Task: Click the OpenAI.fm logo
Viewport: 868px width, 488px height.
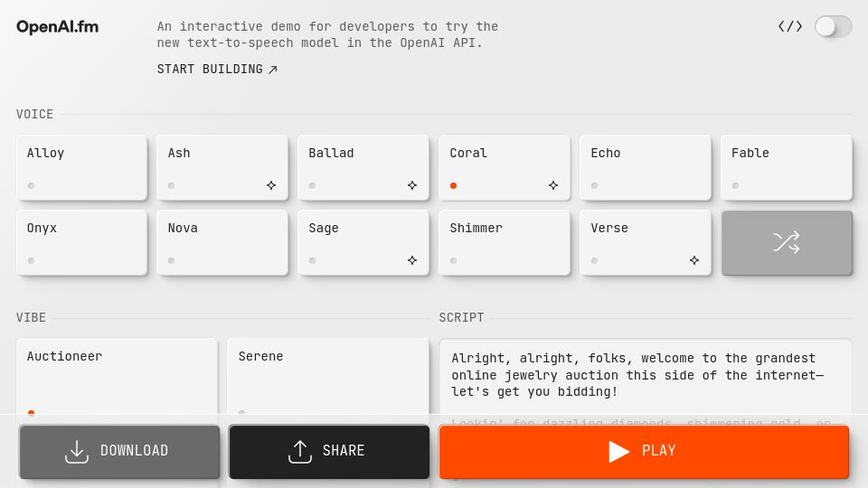Action: coord(57,26)
